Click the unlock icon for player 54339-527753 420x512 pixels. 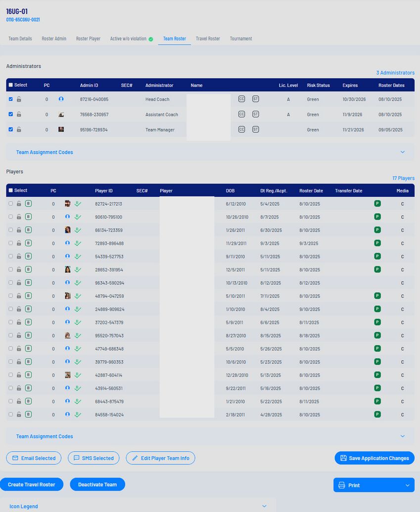(x=19, y=256)
